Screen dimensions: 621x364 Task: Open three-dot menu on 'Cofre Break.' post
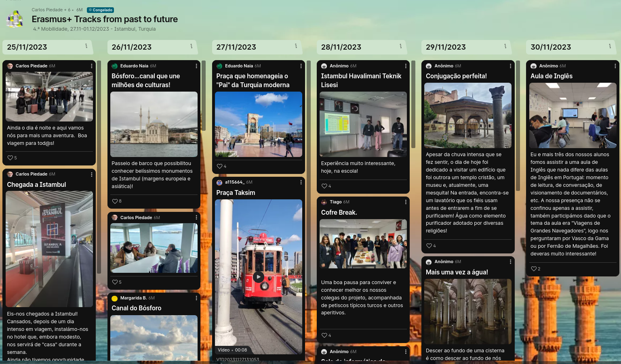[406, 202]
